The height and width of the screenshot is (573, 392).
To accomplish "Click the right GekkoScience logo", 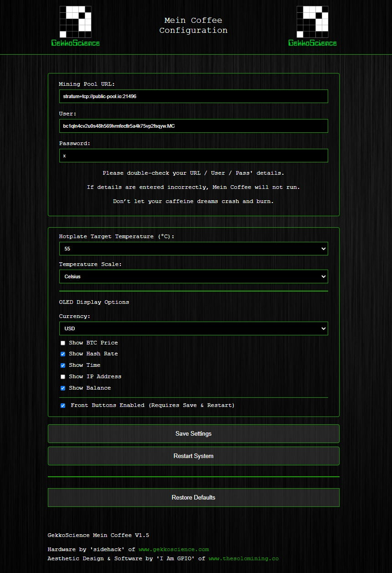I will click(312, 26).
